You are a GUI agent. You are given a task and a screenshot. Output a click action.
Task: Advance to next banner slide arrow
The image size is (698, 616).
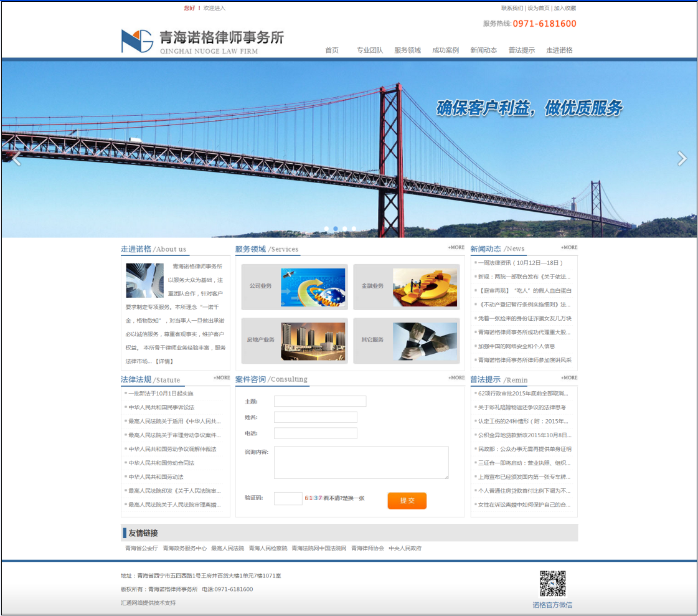[682, 158]
